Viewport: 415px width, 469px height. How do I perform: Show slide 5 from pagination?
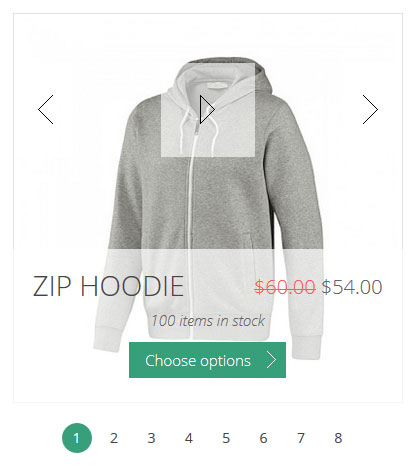226,438
